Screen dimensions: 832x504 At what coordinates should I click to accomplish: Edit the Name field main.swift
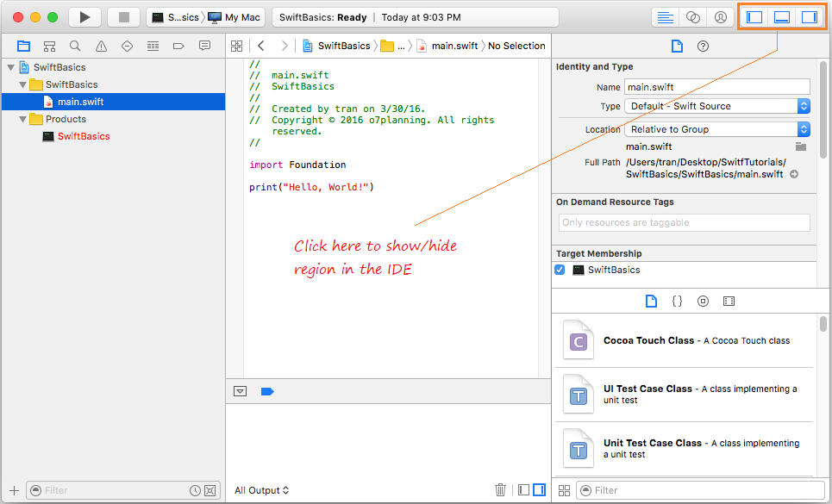(716, 87)
